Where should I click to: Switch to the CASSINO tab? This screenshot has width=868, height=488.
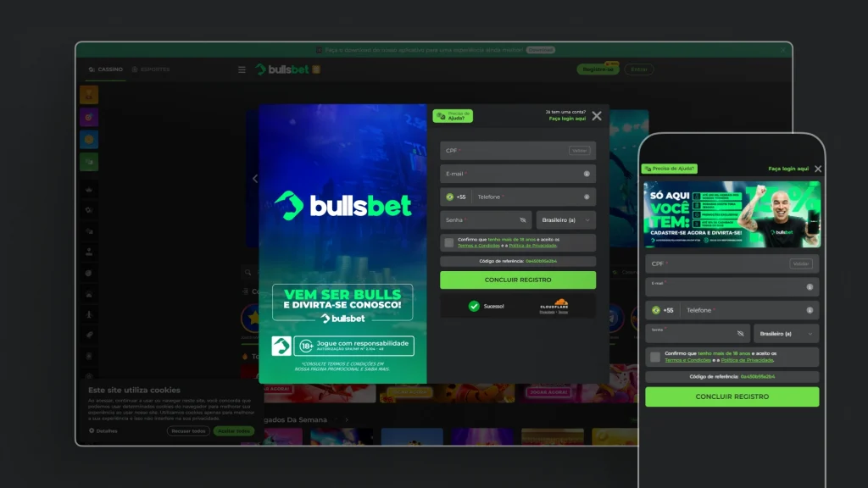(x=106, y=69)
